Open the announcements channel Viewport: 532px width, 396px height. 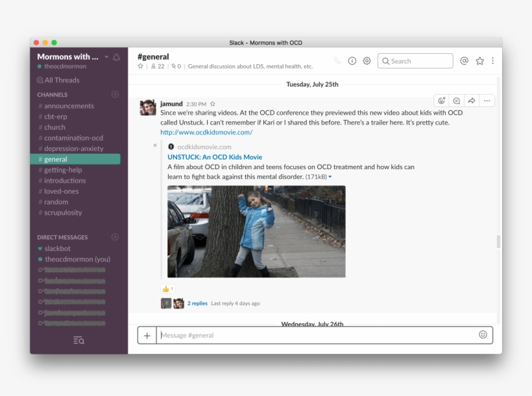click(x=69, y=106)
